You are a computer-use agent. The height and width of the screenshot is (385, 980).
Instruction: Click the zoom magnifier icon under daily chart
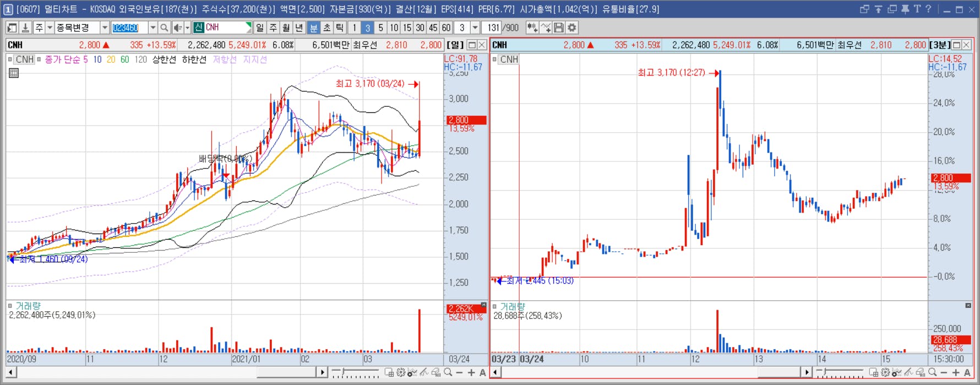pos(448,373)
